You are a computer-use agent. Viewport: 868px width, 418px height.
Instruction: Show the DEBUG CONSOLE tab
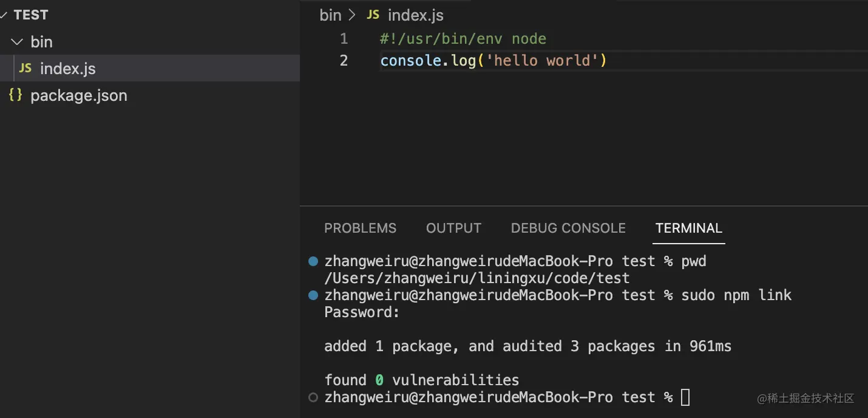click(568, 228)
